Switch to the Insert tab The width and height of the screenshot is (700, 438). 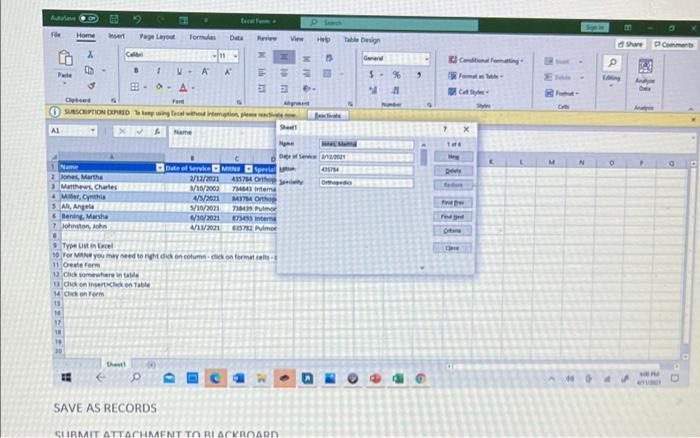coord(117,36)
